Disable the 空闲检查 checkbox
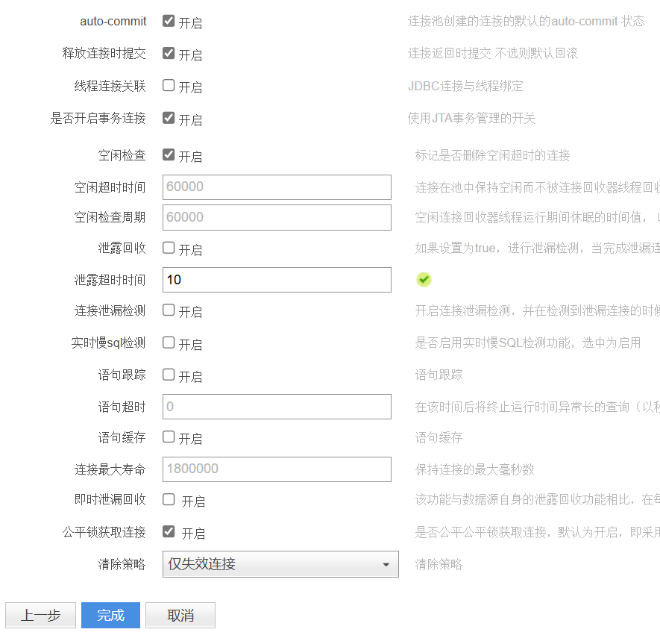The width and height of the screenshot is (660, 644). tap(169, 155)
